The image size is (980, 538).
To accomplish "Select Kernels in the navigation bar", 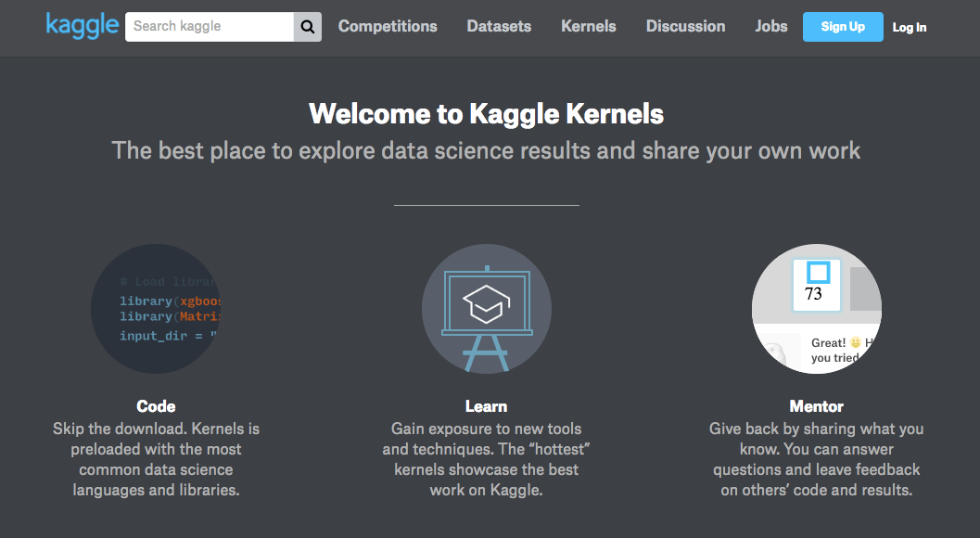I will (x=589, y=27).
